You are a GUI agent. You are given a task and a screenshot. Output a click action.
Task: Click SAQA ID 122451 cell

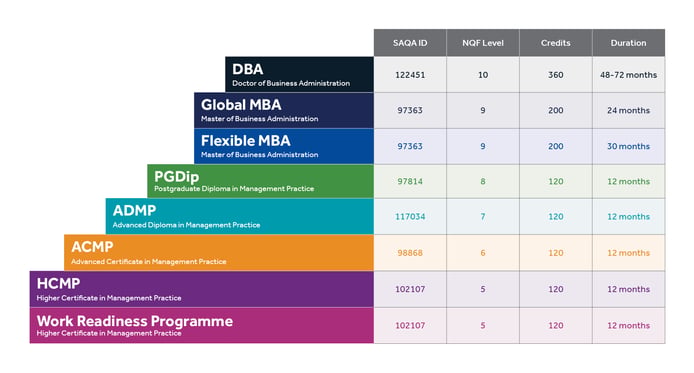(x=410, y=74)
